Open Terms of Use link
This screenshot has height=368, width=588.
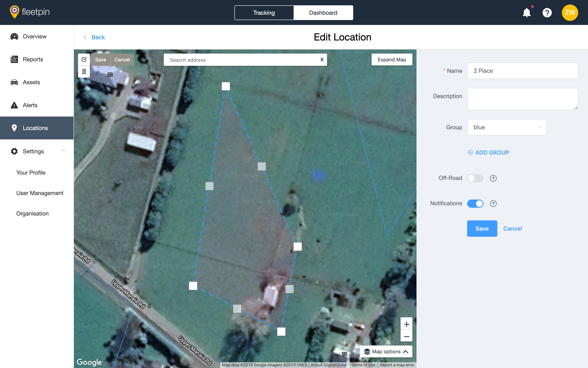[363, 365]
